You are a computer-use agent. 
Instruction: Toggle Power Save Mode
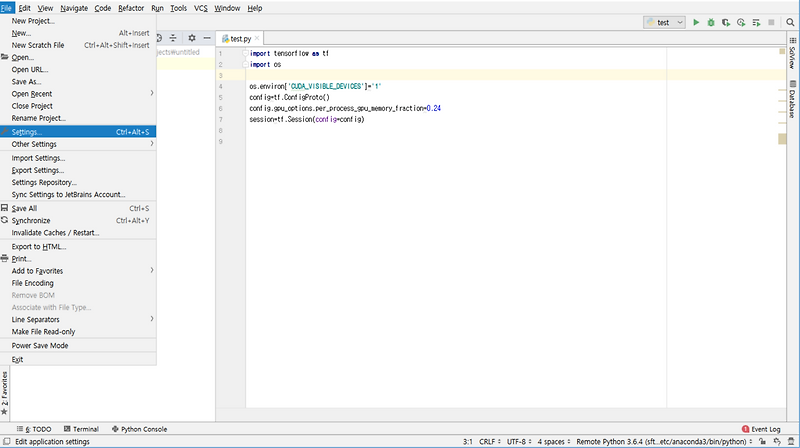[78, 345]
